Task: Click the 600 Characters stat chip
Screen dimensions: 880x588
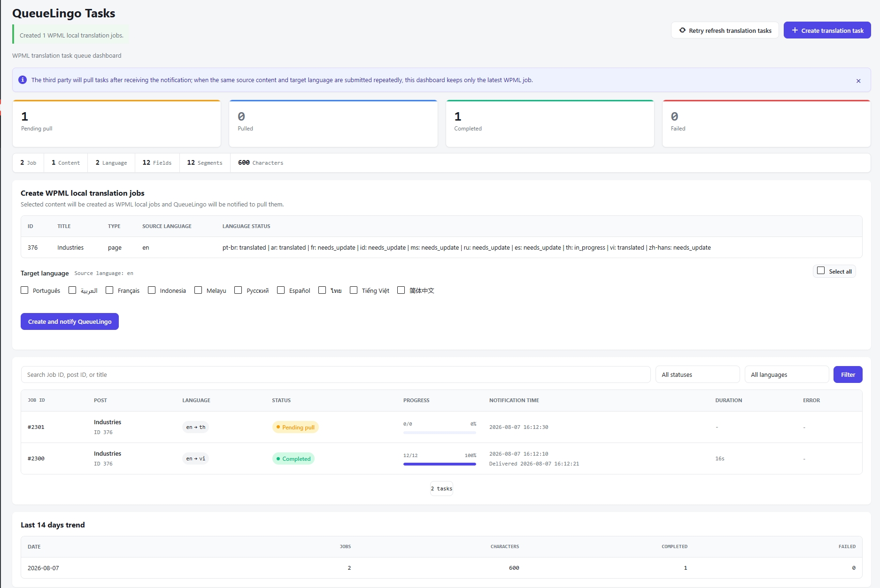Action: 261,163
